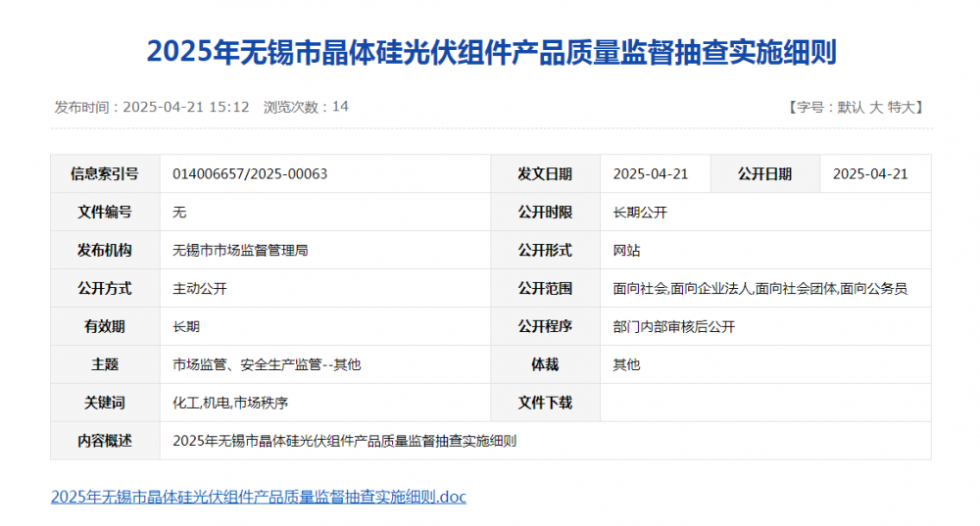
Task: Click the 公开日期 label cell
Action: click(x=765, y=174)
